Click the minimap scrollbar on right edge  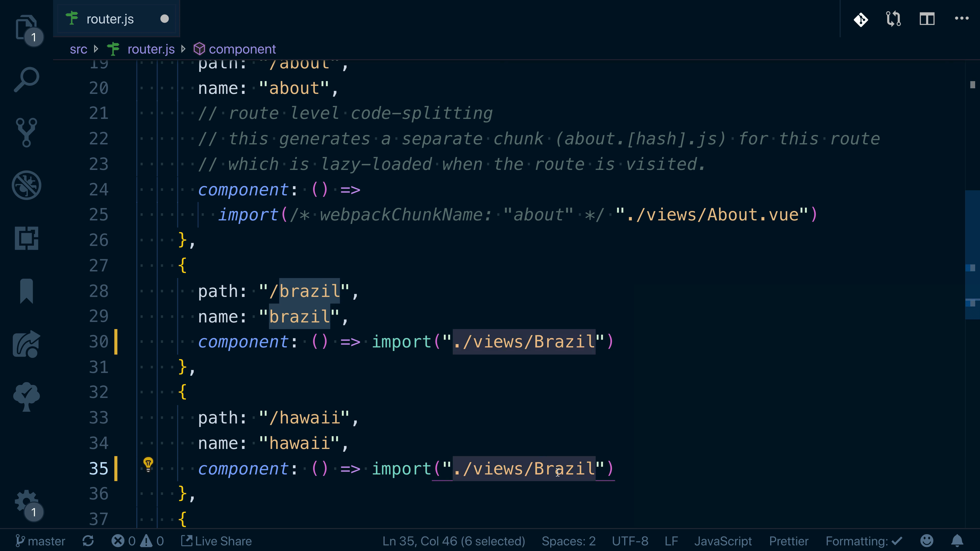pyautogui.click(x=972, y=255)
